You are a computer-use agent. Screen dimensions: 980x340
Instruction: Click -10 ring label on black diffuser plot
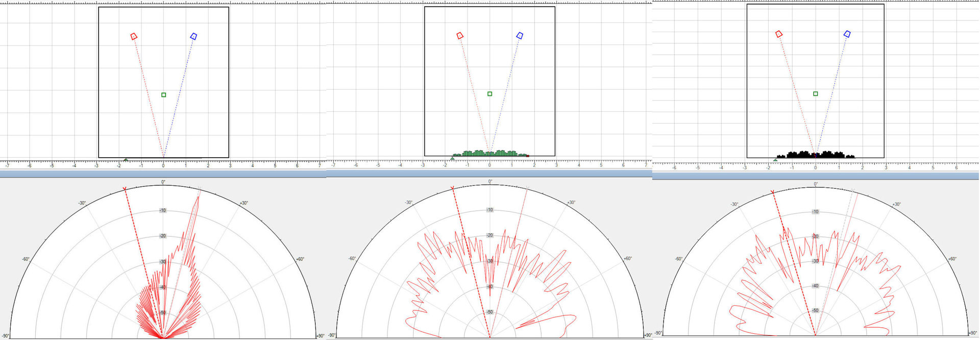pyautogui.click(x=816, y=212)
